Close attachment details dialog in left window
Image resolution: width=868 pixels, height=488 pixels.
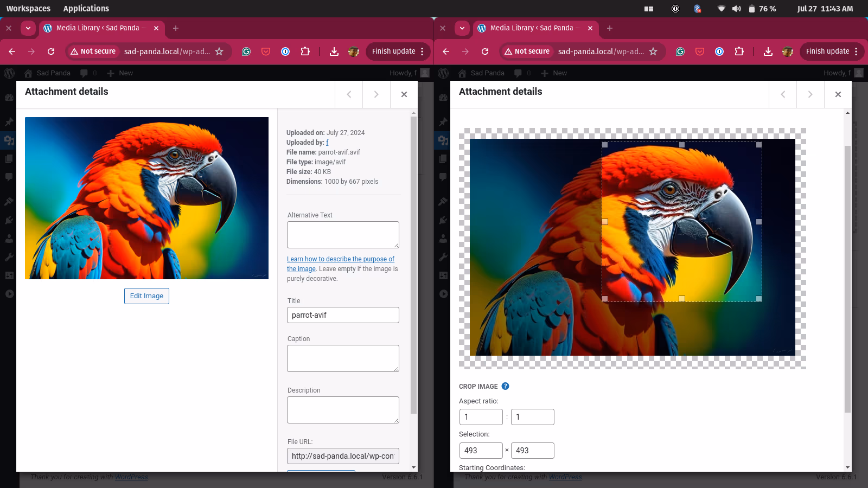click(404, 94)
